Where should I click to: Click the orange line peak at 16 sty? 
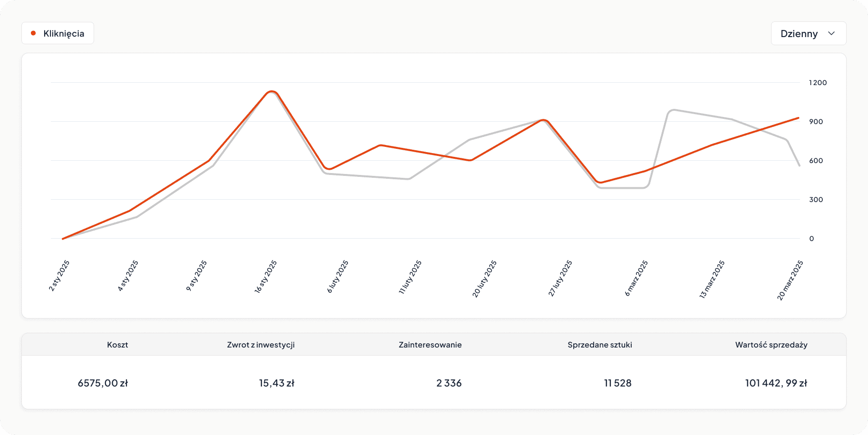(271, 91)
